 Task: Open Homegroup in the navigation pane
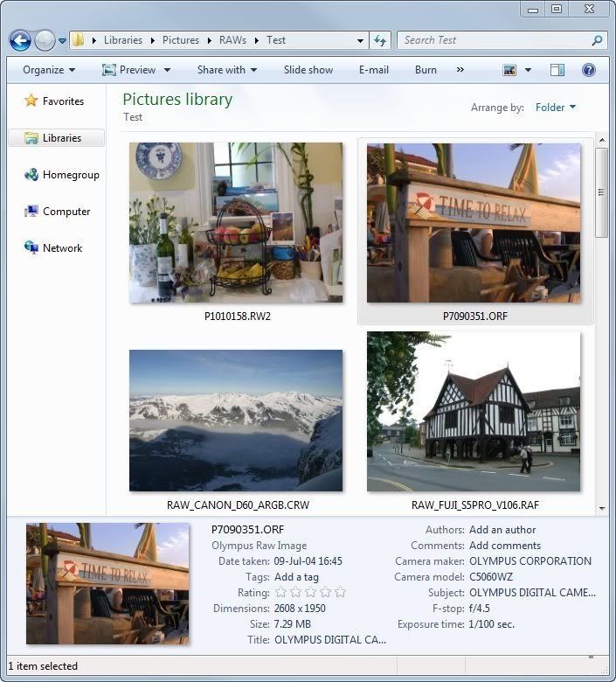70,175
